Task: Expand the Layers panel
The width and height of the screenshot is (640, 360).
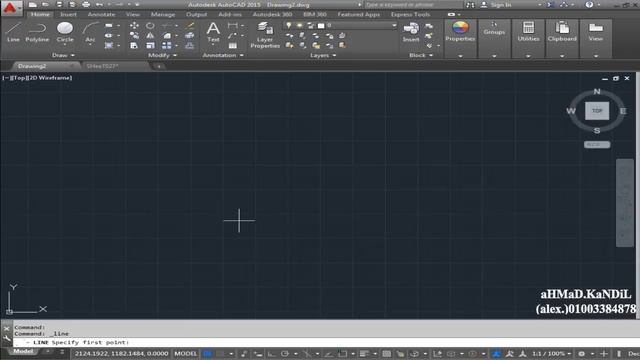Action: pyautogui.click(x=322, y=55)
